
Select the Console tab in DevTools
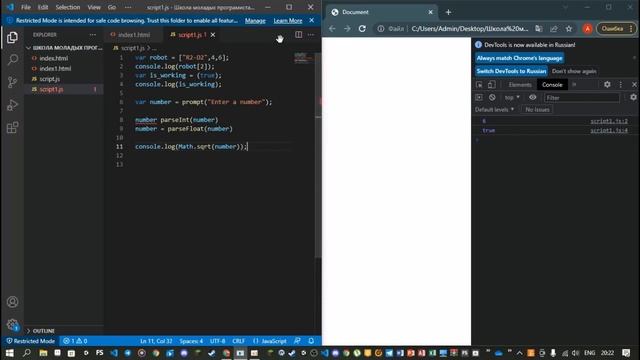coord(552,84)
